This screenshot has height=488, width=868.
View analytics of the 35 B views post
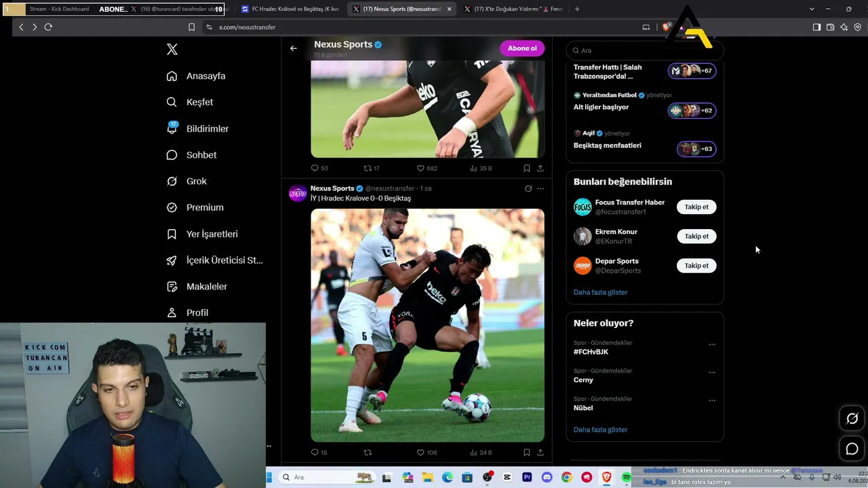click(481, 168)
